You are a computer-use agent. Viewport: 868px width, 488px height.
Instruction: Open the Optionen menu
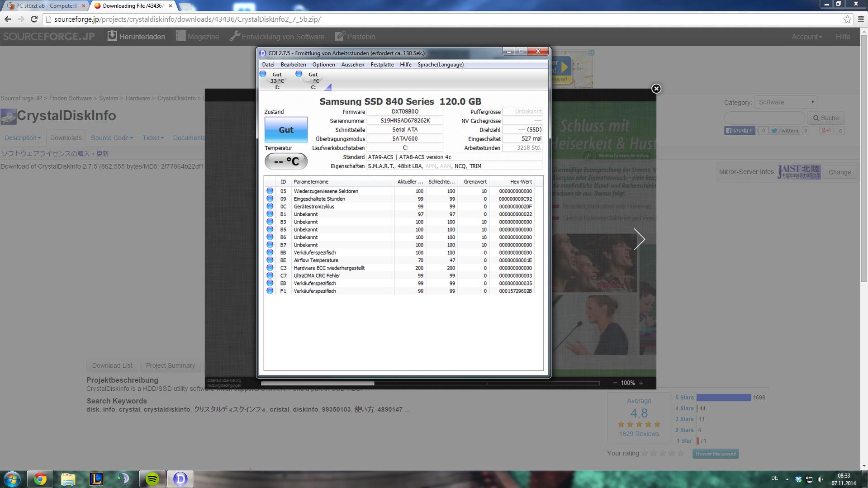[323, 65]
